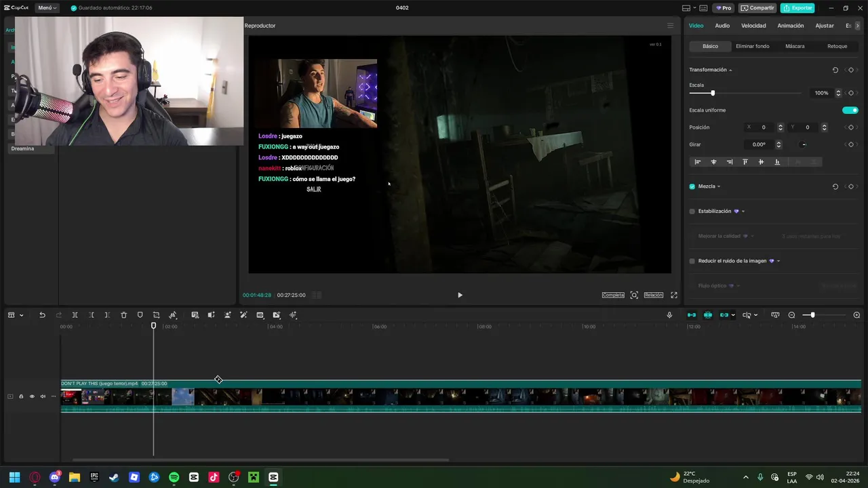Toggle main track magnet snapping
The image size is (868, 488).
pyautogui.click(x=692, y=315)
